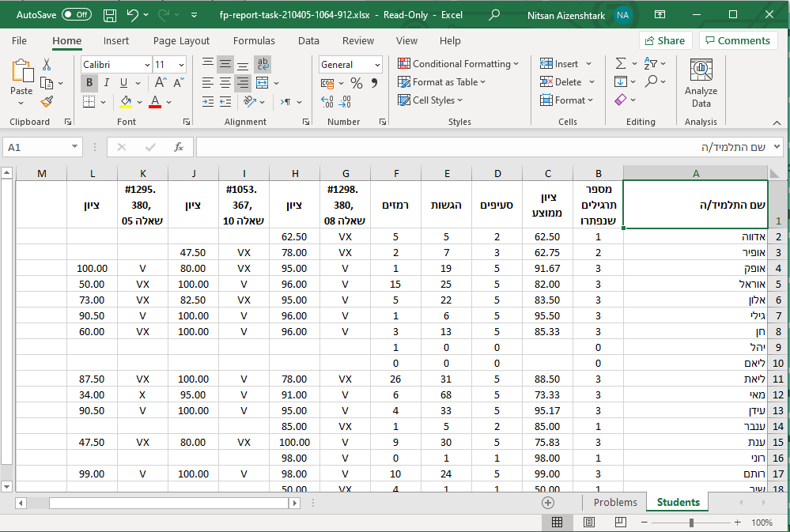Toggle the AutoSave switch
This screenshot has height=532, width=790.
click(x=76, y=14)
